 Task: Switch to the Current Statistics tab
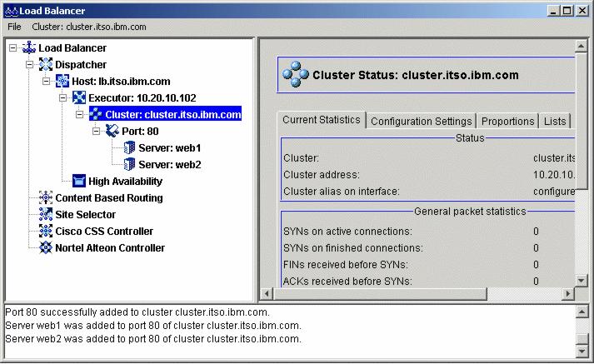click(322, 120)
